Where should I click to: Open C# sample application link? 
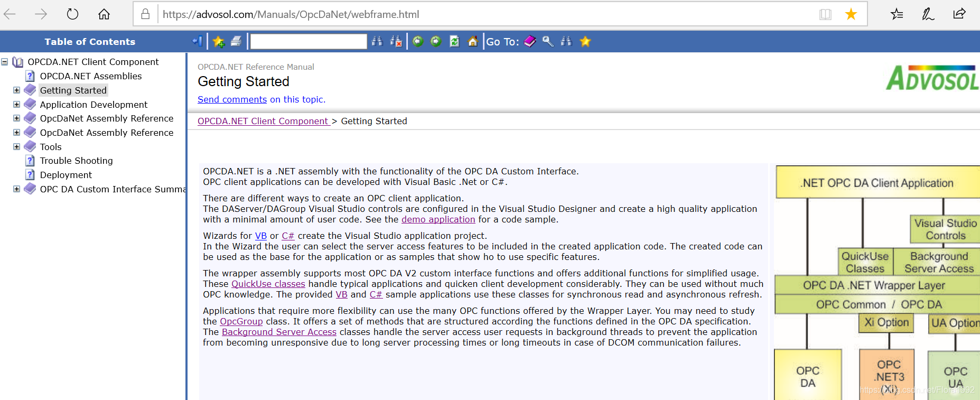pos(376,294)
